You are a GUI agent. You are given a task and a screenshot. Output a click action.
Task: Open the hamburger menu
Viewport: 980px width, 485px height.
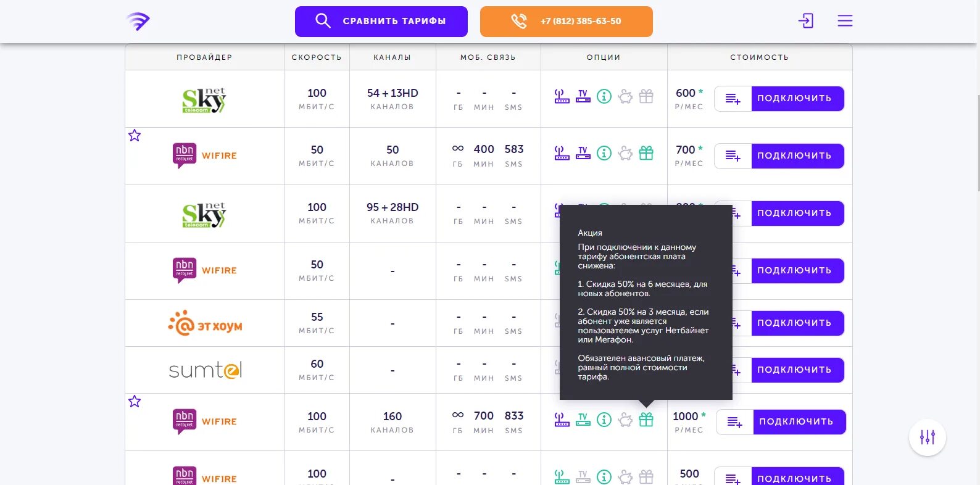845,21
